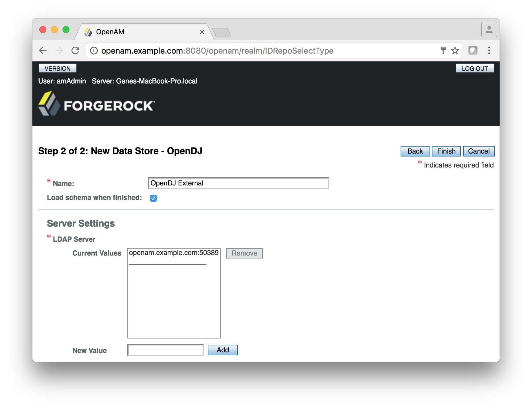
Task: Reload the page with the refresh icon
Action: 76,50
